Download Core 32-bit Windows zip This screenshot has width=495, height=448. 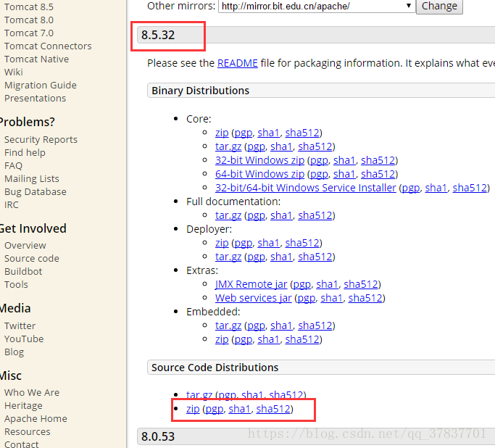(259, 160)
